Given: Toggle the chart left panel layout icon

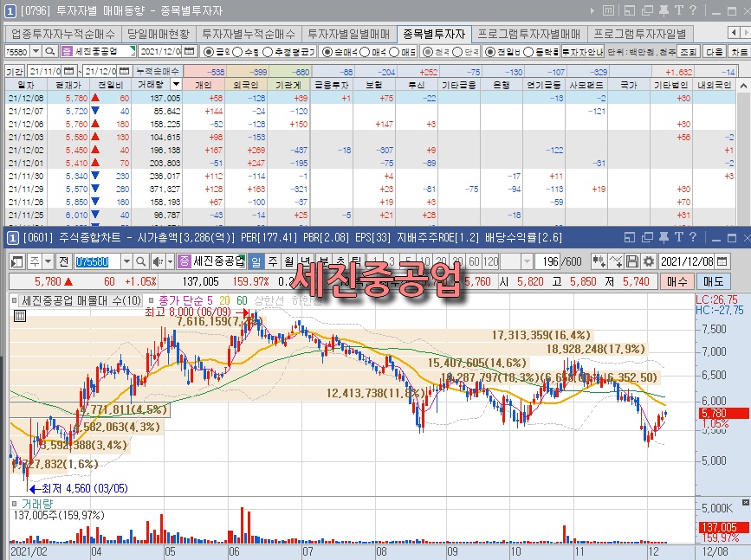Looking at the screenshot, I should pos(17,261).
